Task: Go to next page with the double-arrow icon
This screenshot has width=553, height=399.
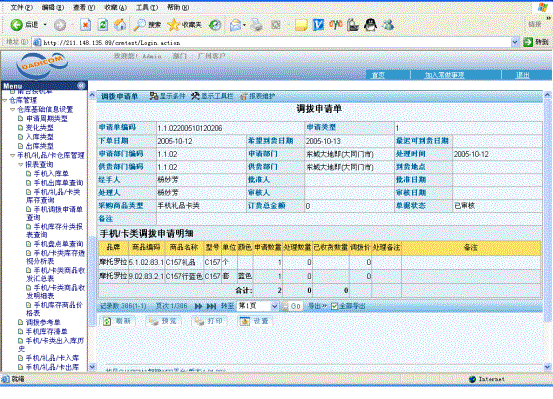Action: pyautogui.click(x=199, y=306)
